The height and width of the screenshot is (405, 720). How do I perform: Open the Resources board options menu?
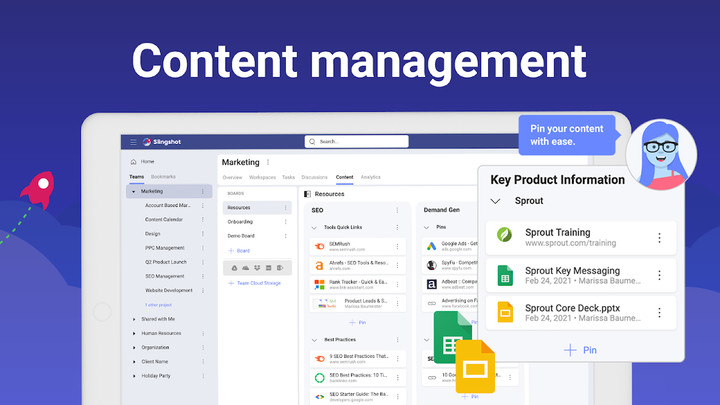tap(286, 208)
